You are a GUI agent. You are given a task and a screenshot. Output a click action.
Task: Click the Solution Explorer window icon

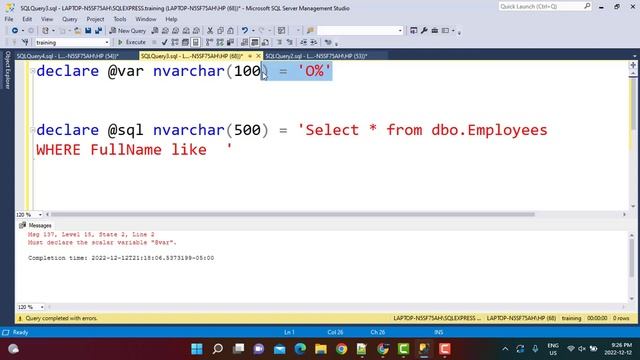tap(413, 31)
